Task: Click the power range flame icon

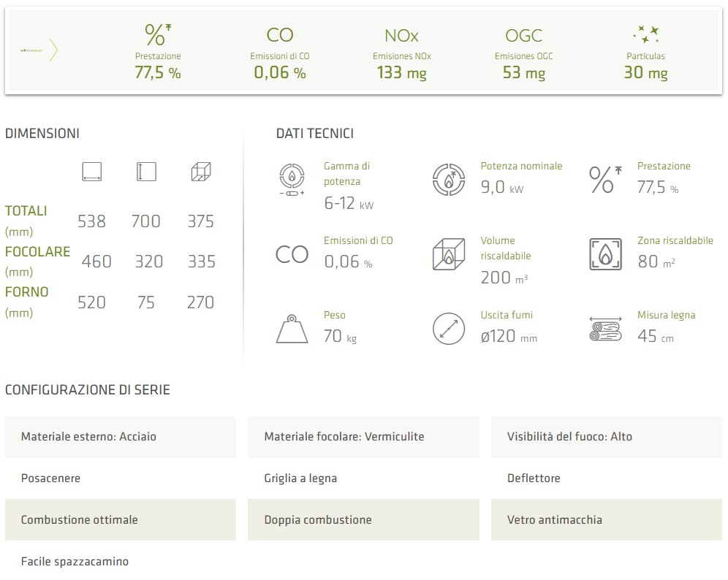Action: (x=292, y=180)
